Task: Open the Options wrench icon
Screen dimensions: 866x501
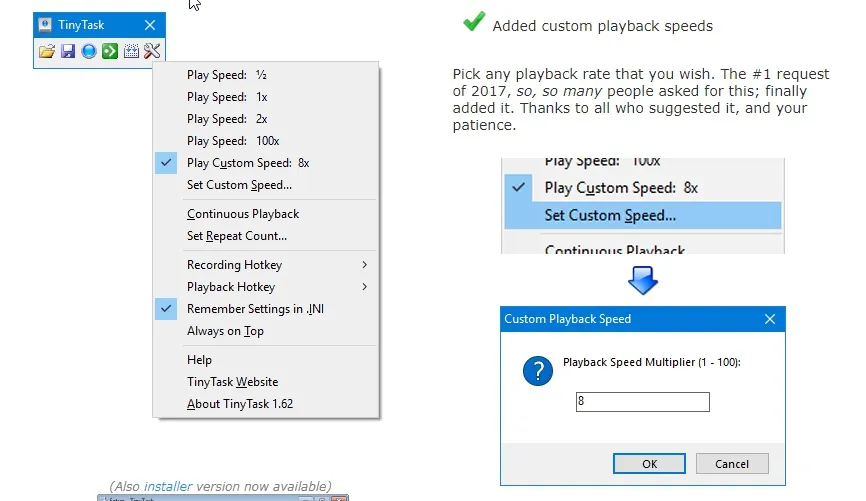Action: tap(152, 51)
